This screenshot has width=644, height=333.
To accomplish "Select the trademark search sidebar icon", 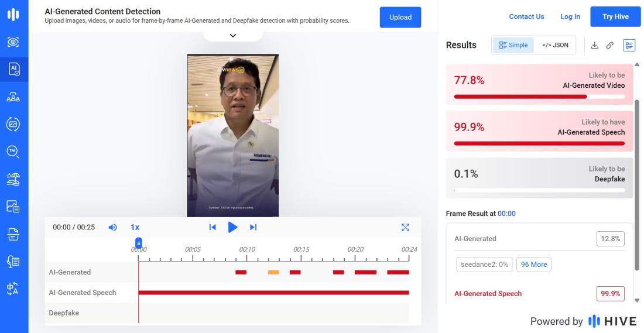I will [13, 152].
